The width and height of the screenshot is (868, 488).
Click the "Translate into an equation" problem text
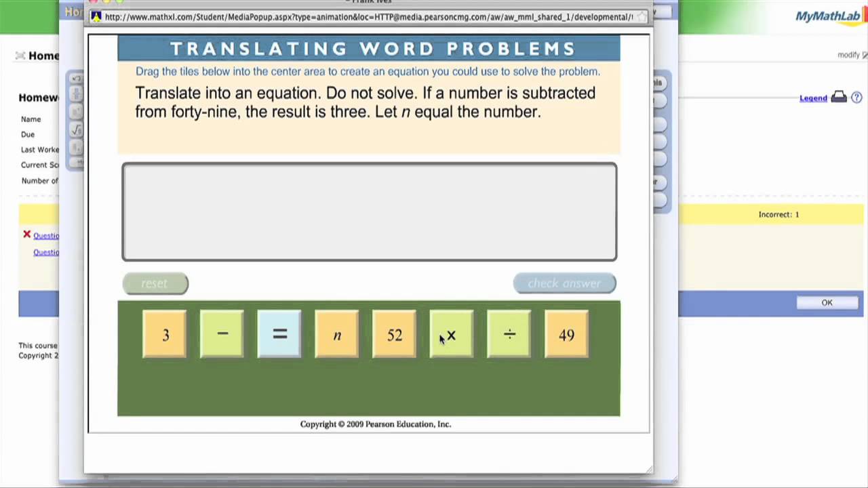pyautogui.click(x=366, y=102)
